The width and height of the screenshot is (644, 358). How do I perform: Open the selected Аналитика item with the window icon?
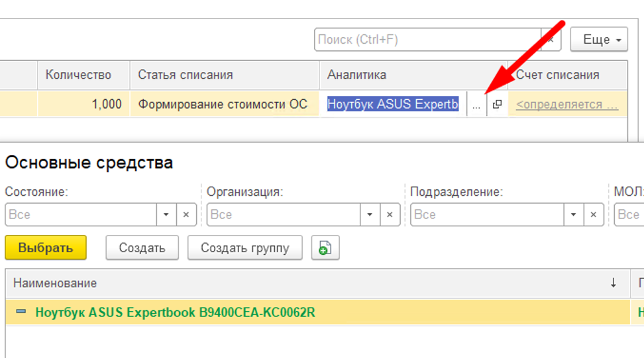pyautogui.click(x=498, y=105)
